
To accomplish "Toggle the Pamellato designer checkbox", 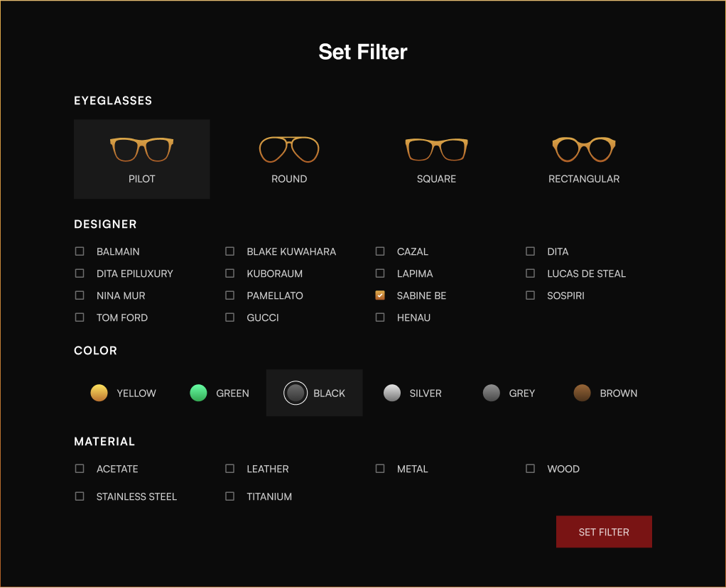I will point(229,295).
